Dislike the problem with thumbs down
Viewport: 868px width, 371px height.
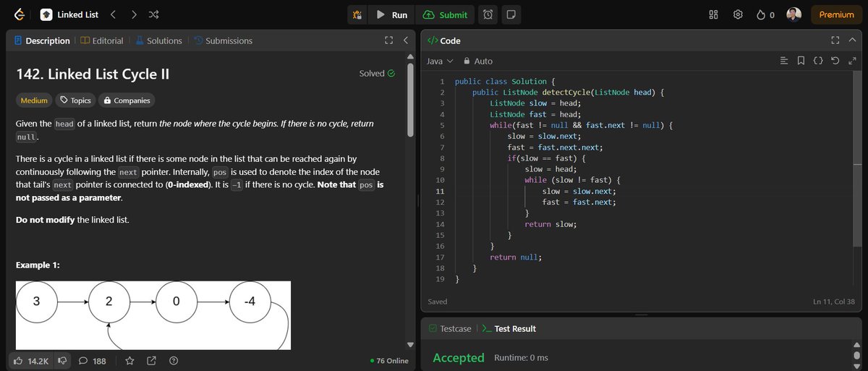coord(62,360)
